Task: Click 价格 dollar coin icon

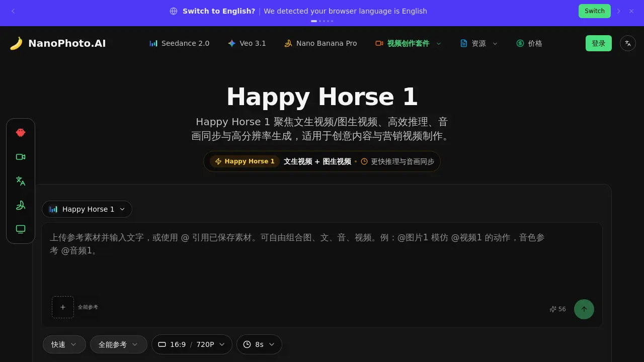Action: [520, 43]
